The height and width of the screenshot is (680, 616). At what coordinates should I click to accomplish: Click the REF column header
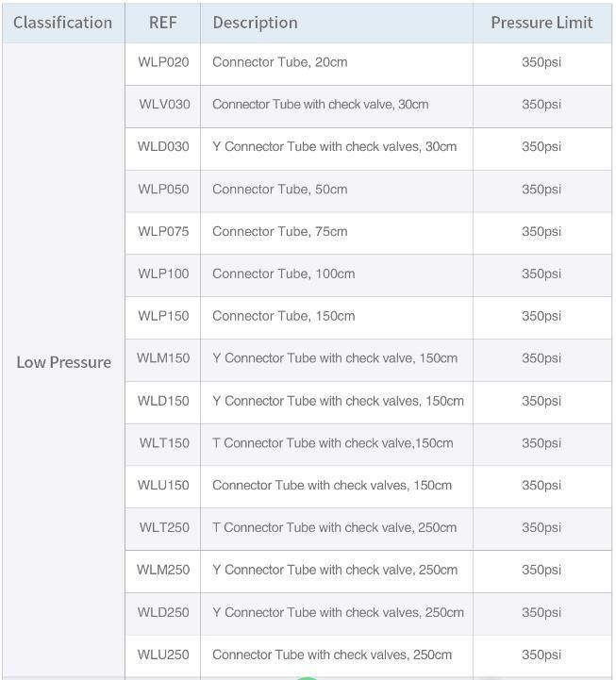tap(162, 23)
